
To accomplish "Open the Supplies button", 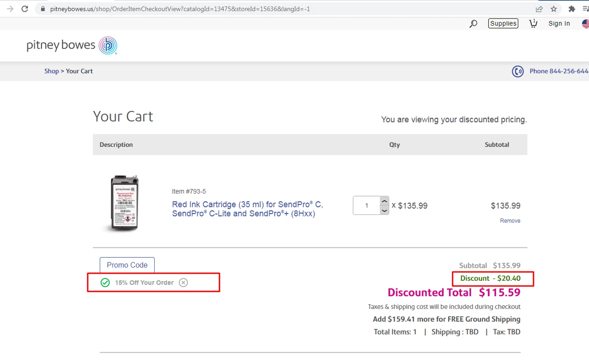I will pos(503,24).
